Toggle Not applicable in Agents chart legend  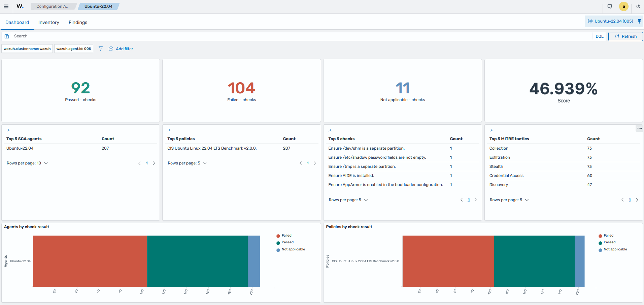[291, 249]
